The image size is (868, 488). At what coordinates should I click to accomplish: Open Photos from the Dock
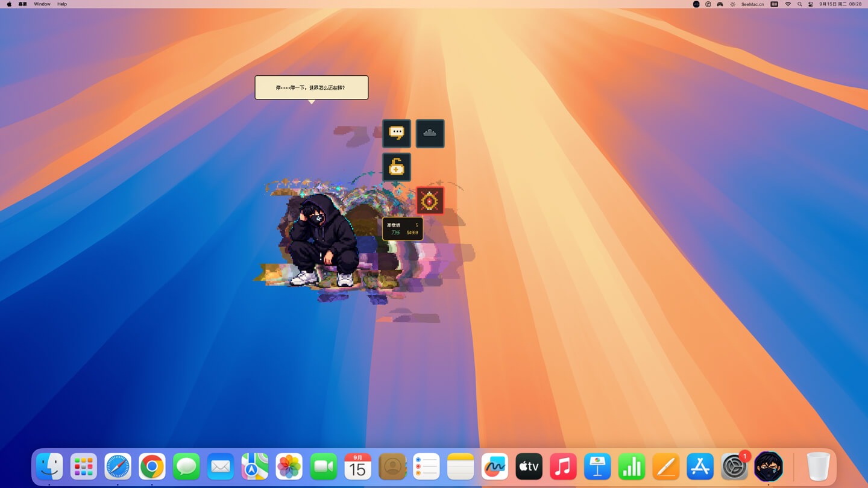pyautogui.click(x=289, y=467)
